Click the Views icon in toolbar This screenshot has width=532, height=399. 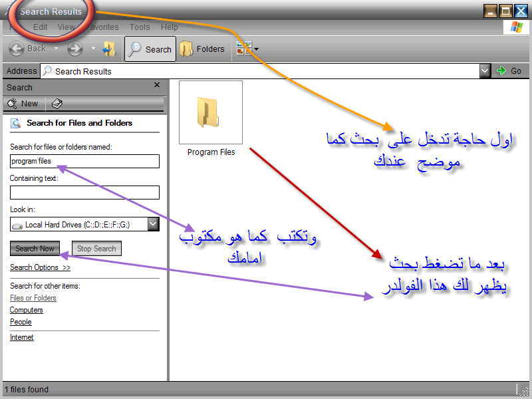(245, 49)
